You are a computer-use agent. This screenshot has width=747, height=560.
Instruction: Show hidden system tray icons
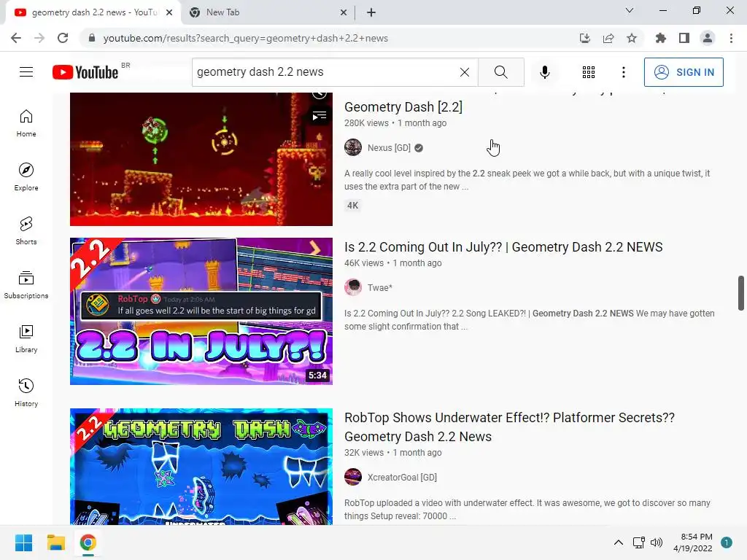point(619,542)
